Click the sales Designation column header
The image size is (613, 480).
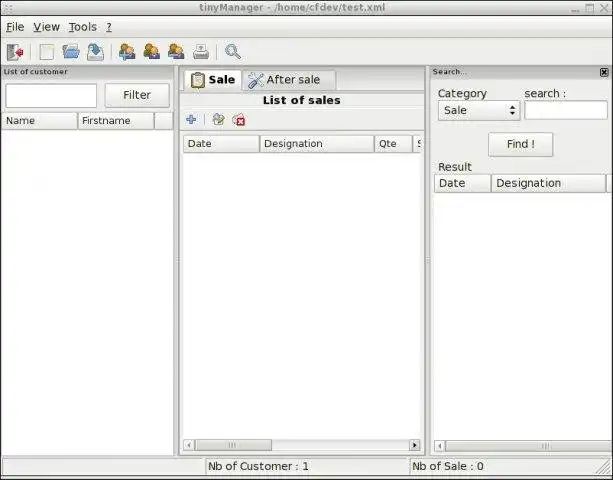[x=317, y=144]
